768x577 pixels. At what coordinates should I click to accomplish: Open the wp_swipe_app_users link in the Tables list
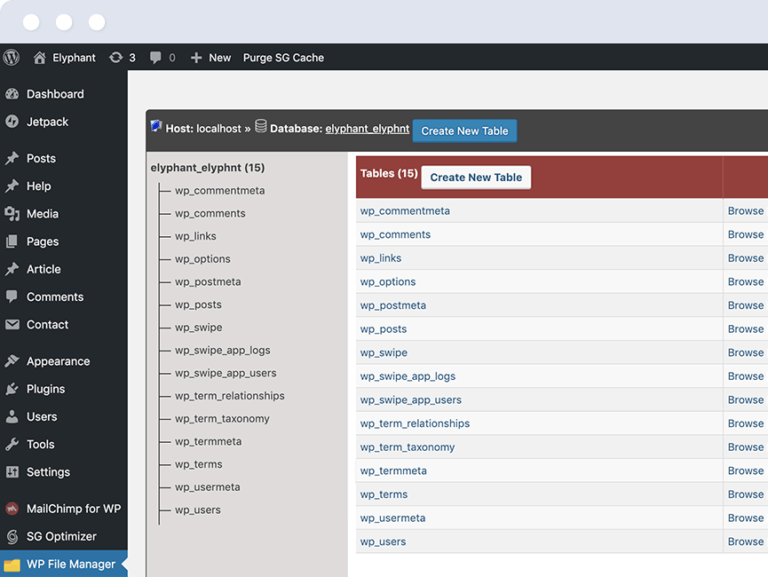(x=410, y=400)
